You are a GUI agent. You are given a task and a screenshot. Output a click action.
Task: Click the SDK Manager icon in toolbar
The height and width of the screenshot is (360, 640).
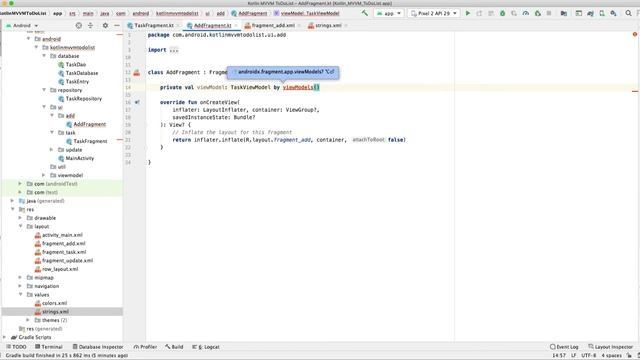coord(613,13)
